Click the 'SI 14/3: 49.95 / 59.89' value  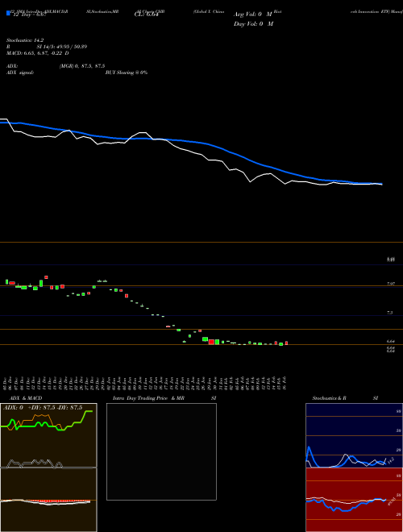62,47
